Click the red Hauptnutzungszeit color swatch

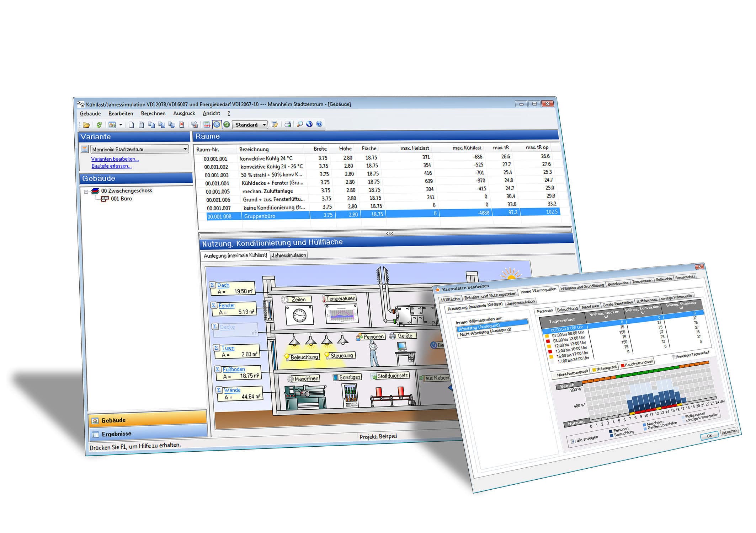pyautogui.click(x=622, y=366)
